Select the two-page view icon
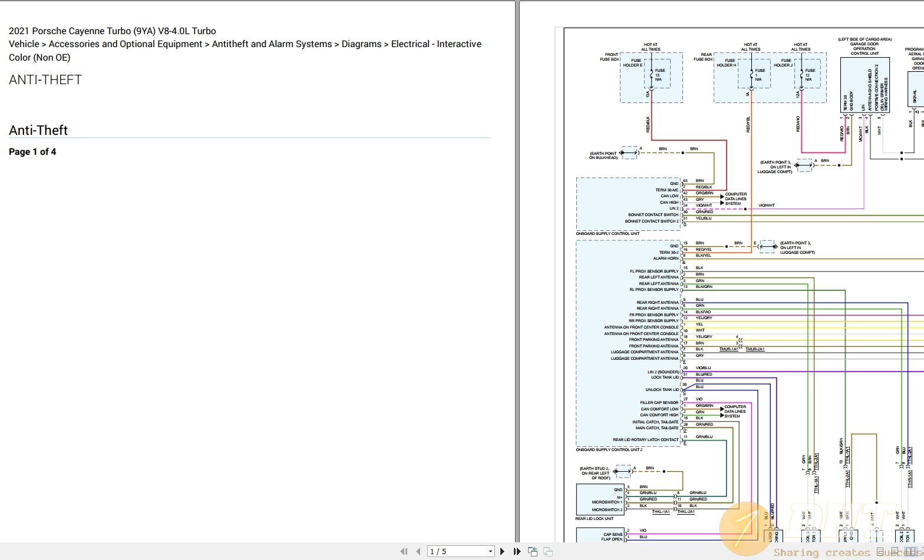924x560 pixels. [x=910, y=552]
